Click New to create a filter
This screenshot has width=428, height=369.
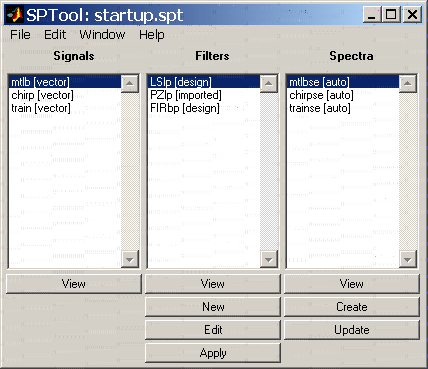point(213,307)
